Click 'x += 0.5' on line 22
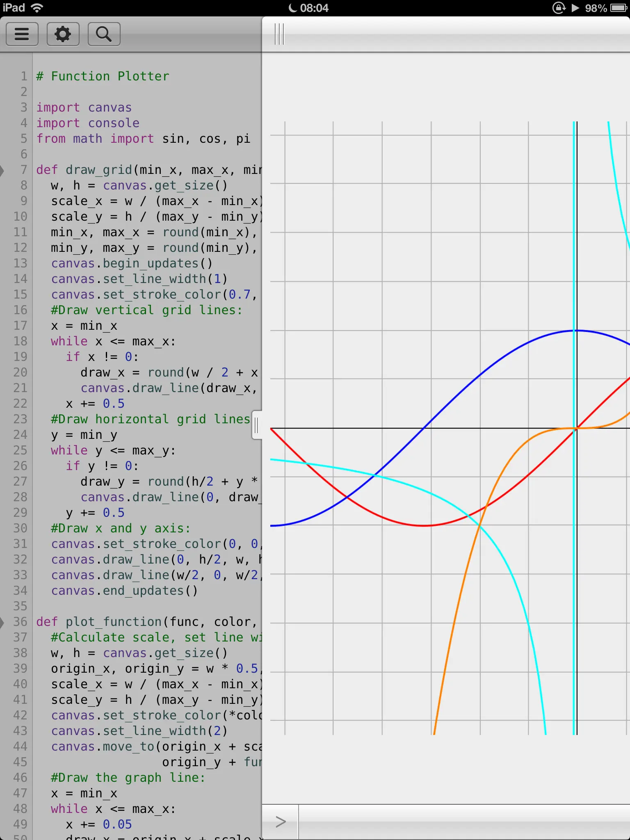 (95, 404)
